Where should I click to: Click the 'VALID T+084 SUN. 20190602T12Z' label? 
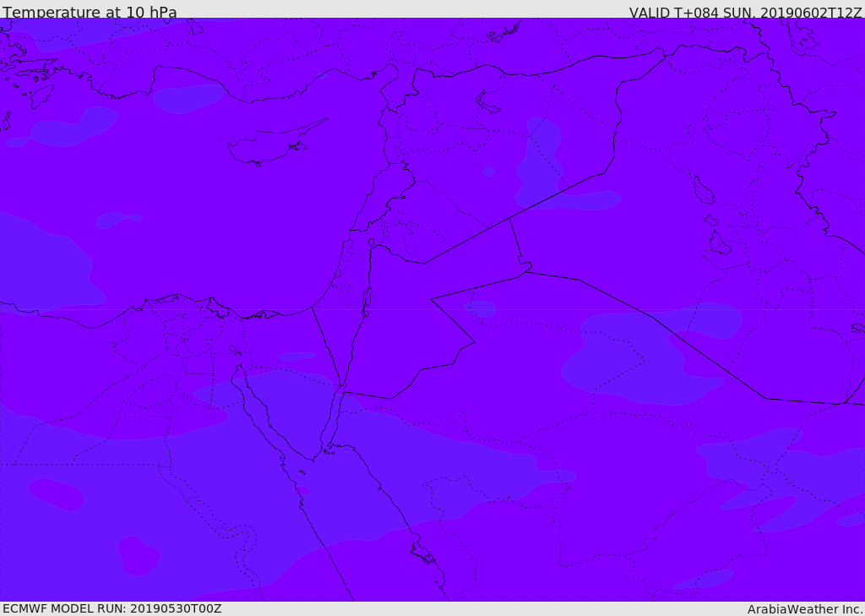[x=745, y=13]
